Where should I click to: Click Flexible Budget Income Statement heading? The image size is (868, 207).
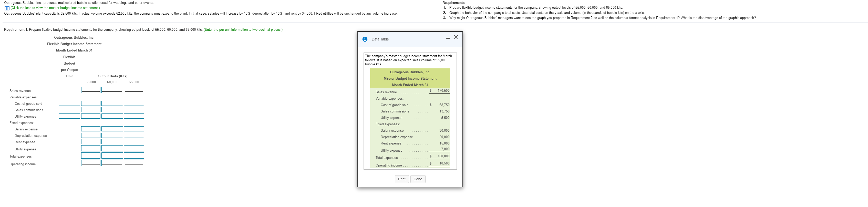pyautogui.click(x=74, y=44)
